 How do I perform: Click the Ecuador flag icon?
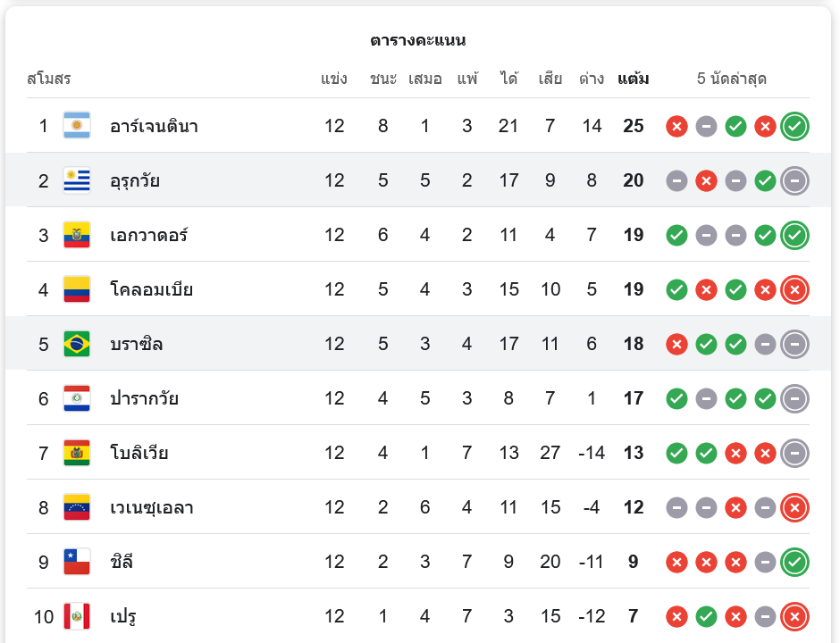click(x=77, y=236)
